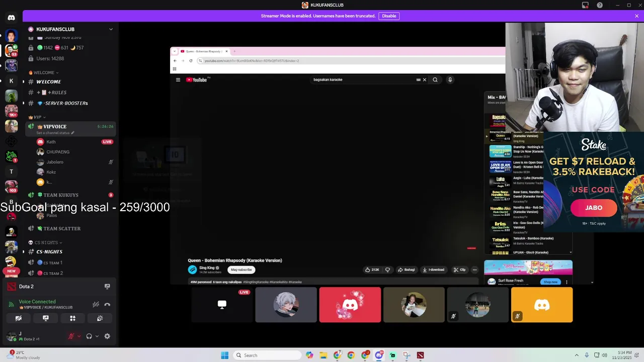Open the more actions ellipsis under the video
Screen dimensions: 644x362
(x=474, y=269)
